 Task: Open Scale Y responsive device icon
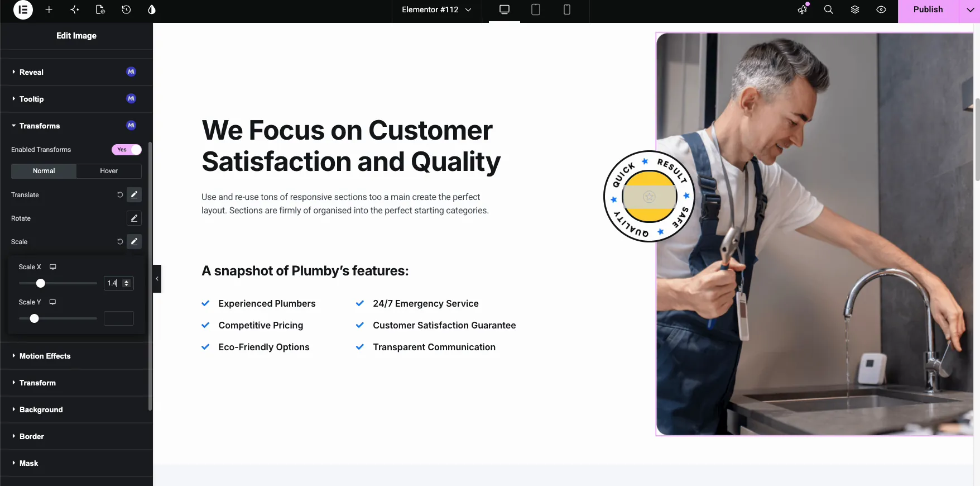click(x=53, y=302)
